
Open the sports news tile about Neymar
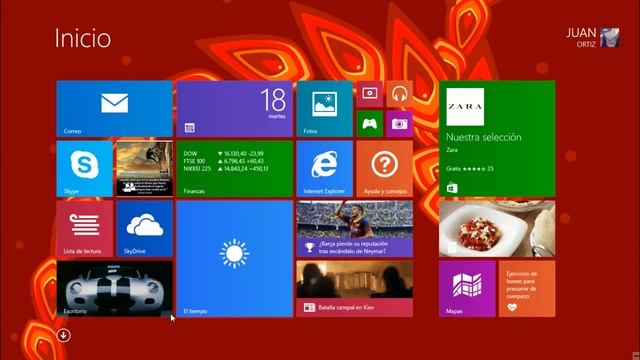[355, 229]
